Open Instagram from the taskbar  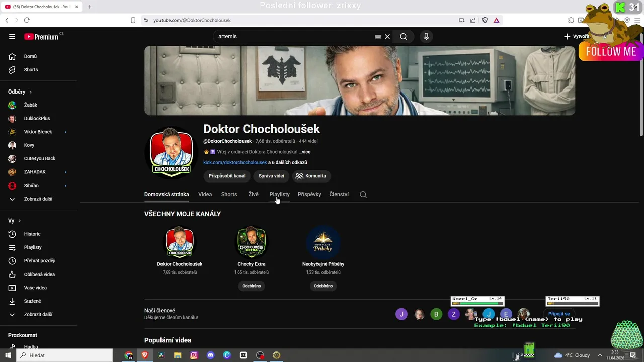(x=194, y=355)
